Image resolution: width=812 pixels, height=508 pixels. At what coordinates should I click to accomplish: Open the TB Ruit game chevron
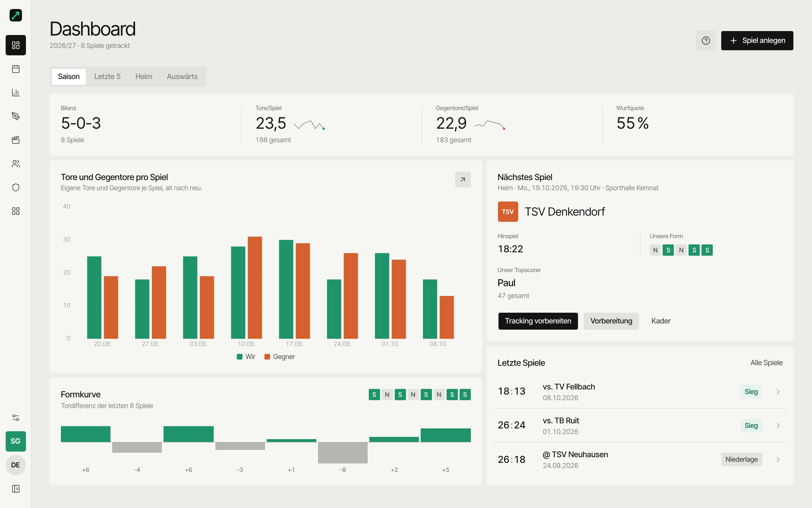778,426
